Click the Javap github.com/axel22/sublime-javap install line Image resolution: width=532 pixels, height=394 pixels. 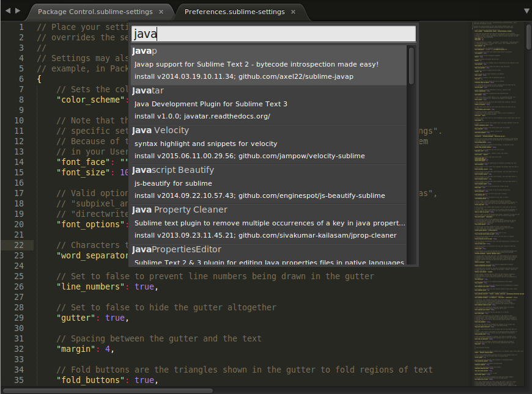point(243,76)
